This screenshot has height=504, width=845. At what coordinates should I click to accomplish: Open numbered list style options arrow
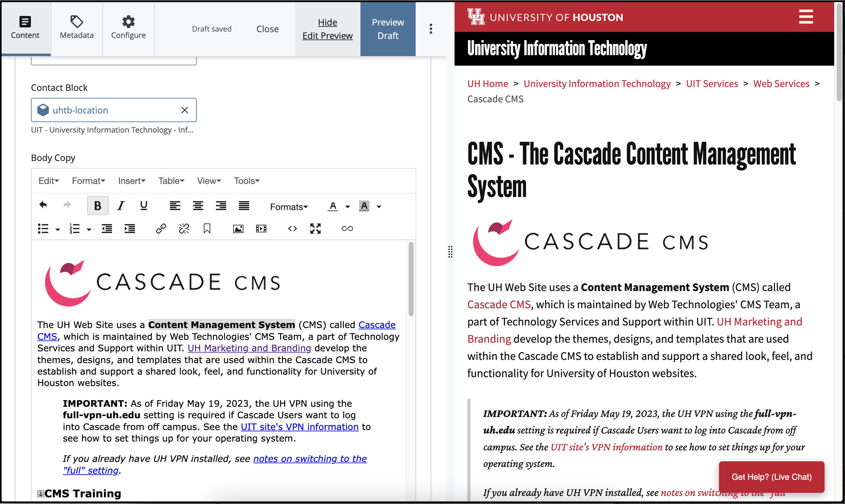(x=89, y=230)
